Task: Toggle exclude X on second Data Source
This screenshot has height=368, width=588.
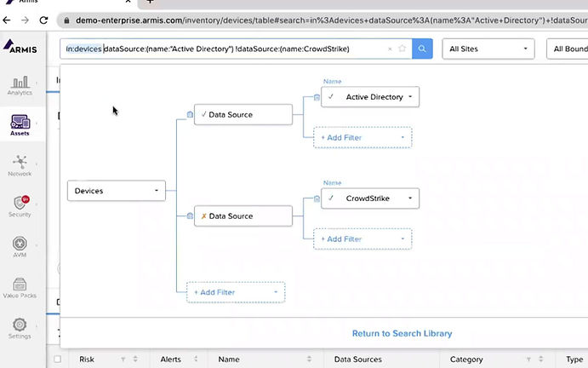Action: (203, 216)
